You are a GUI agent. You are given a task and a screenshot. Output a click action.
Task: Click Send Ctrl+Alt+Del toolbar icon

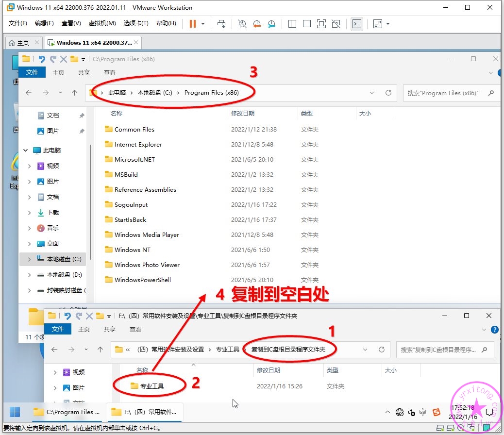pos(221,24)
